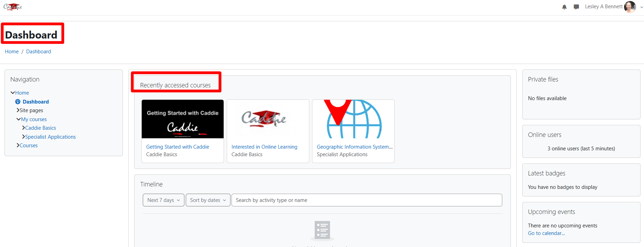Screen dimensions: 644x247
Task: Open Getting Started with Caddie course thumbnail
Action: [183, 119]
